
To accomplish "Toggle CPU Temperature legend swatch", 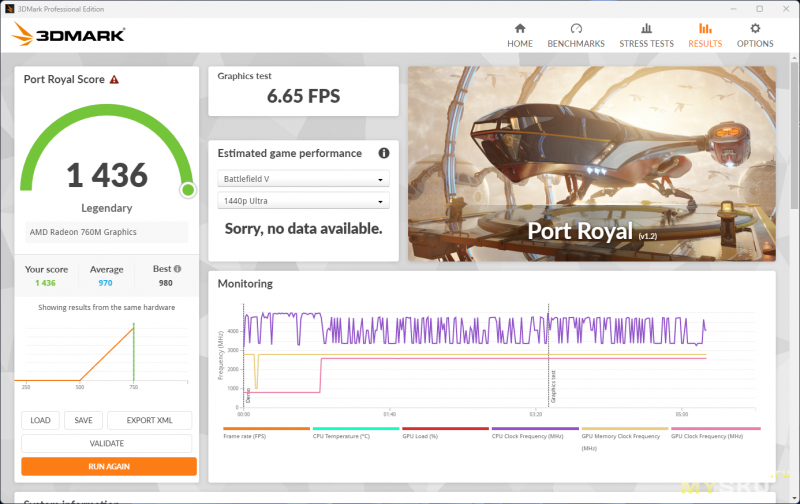I will pos(356,429).
